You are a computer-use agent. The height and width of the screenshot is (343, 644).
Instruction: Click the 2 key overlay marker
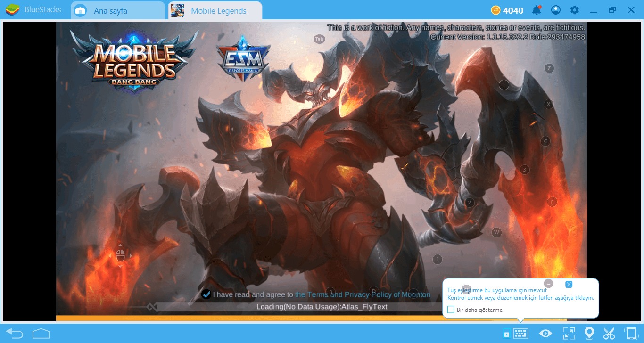tap(469, 203)
